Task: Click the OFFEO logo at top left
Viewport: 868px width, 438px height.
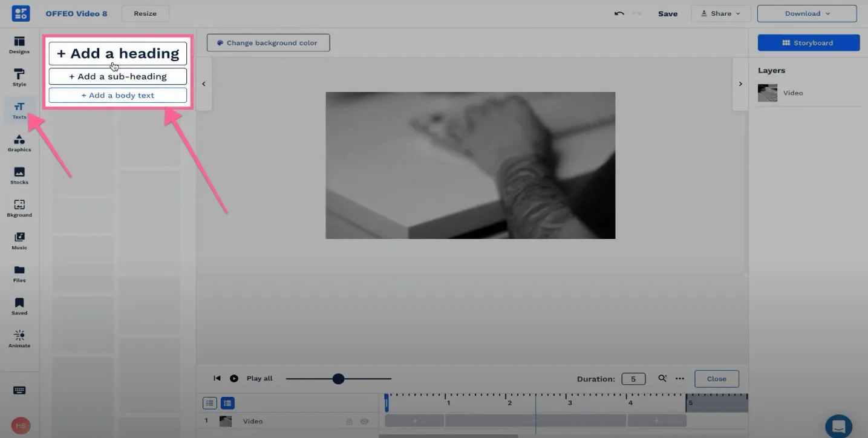Action: (21, 13)
